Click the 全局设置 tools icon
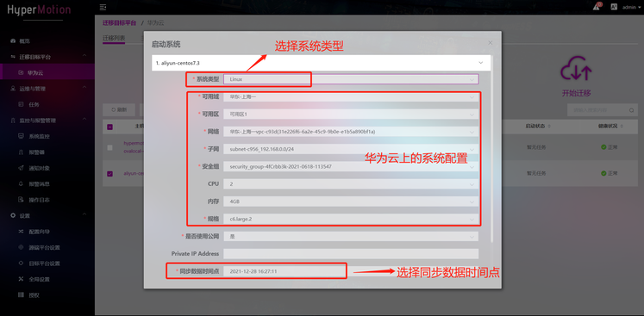This screenshot has width=644, height=316. 21,280
